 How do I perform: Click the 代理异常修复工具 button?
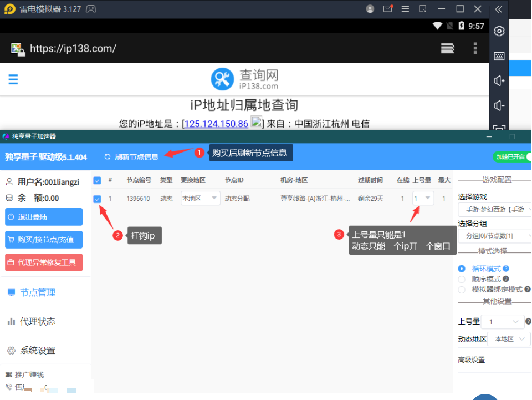(x=44, y=262)
